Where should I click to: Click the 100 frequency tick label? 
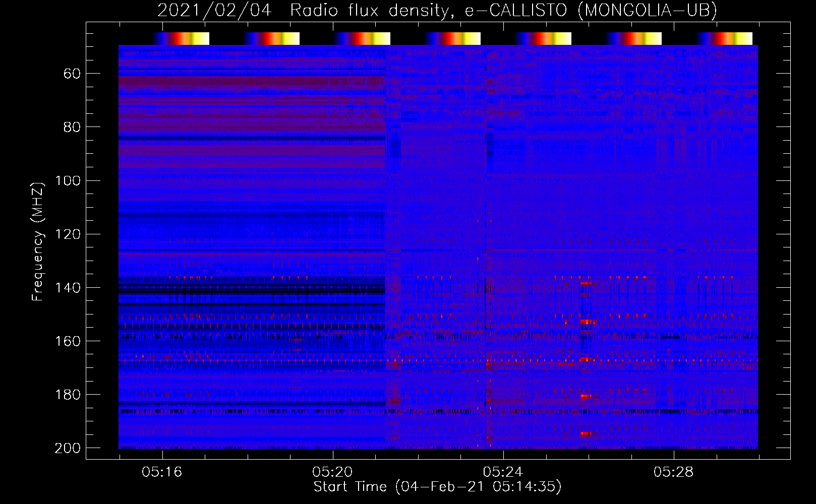pos(68,181)
